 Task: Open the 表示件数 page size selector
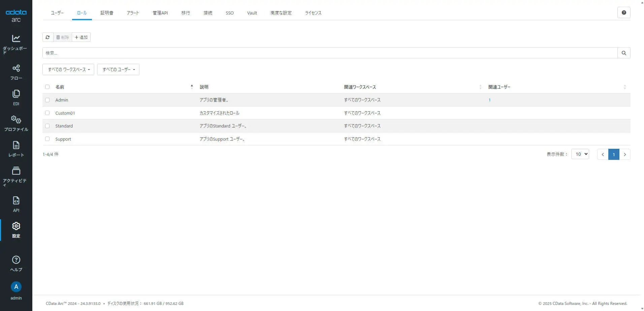pyautogui.click(x=580, y=154)
